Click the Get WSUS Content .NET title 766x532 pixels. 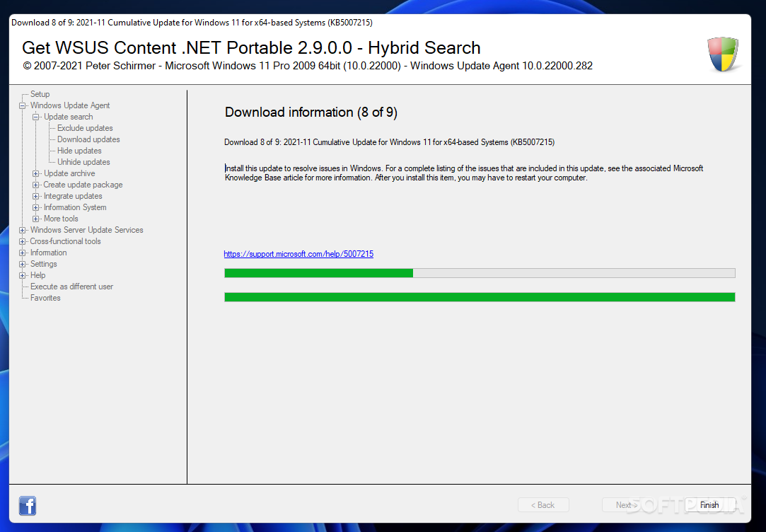[251, 48]
